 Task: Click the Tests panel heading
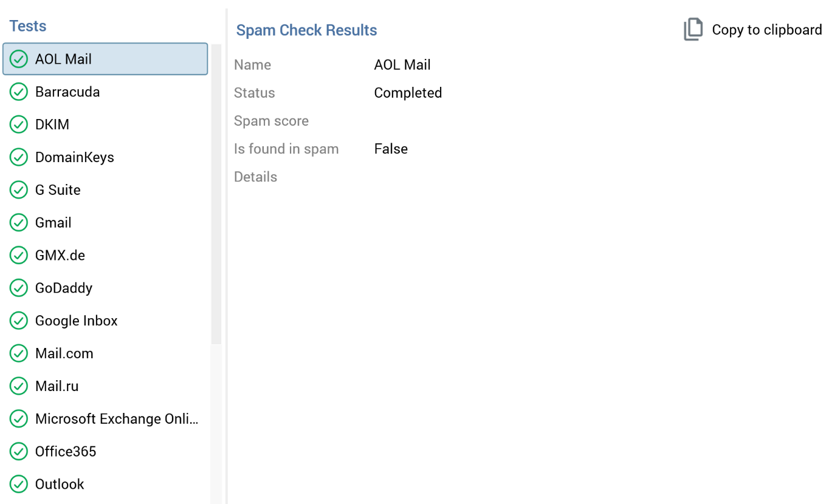[x=28, y=26]
